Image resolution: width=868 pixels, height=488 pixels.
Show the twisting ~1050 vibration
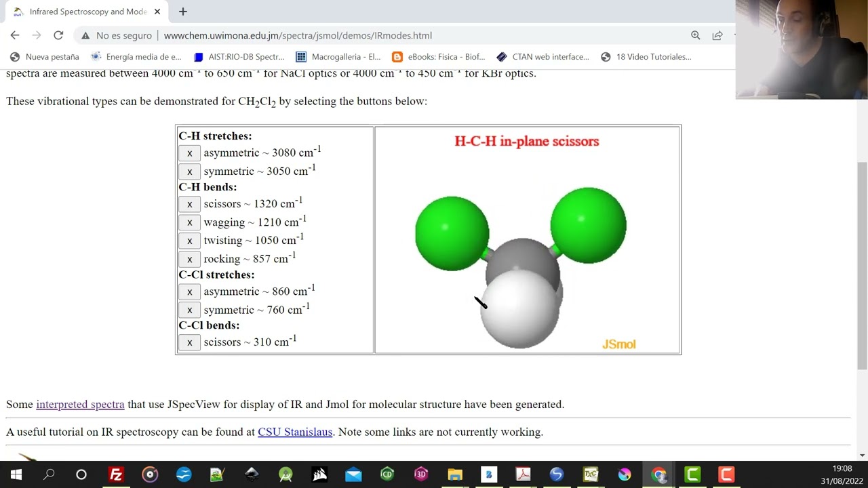[190, 241]
